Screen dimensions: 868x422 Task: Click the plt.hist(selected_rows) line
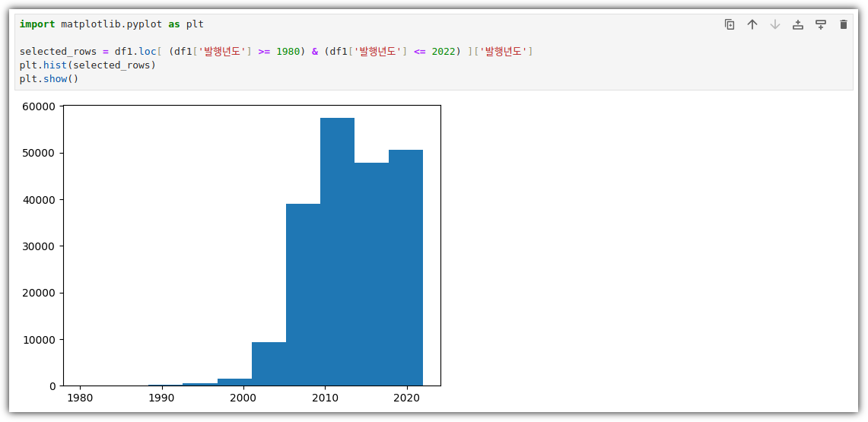87,65
